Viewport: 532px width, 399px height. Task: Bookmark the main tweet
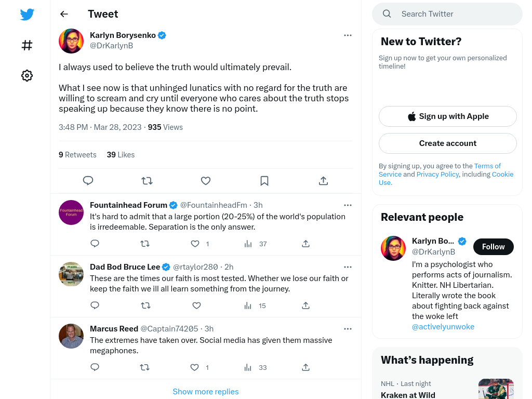click(x=264, y=181)
